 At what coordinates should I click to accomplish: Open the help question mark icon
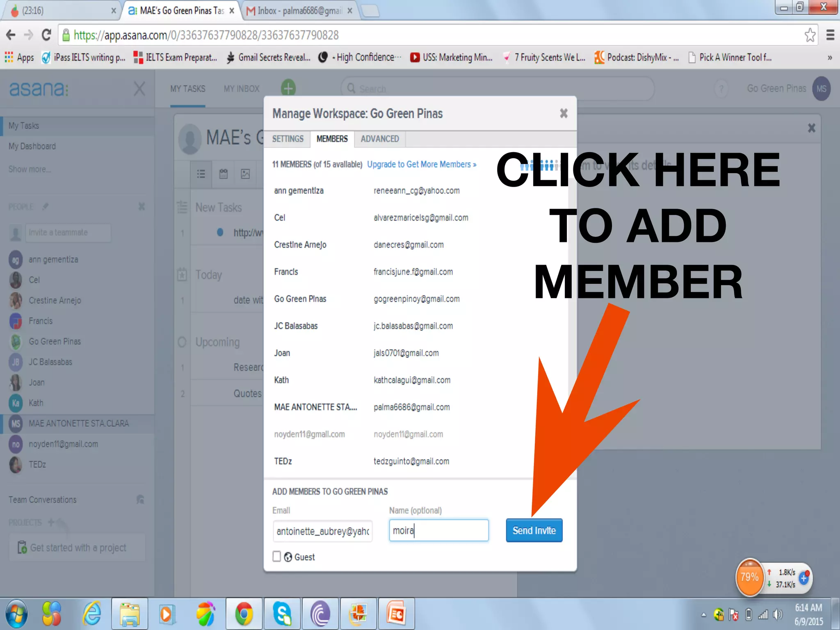click(721, 89)
